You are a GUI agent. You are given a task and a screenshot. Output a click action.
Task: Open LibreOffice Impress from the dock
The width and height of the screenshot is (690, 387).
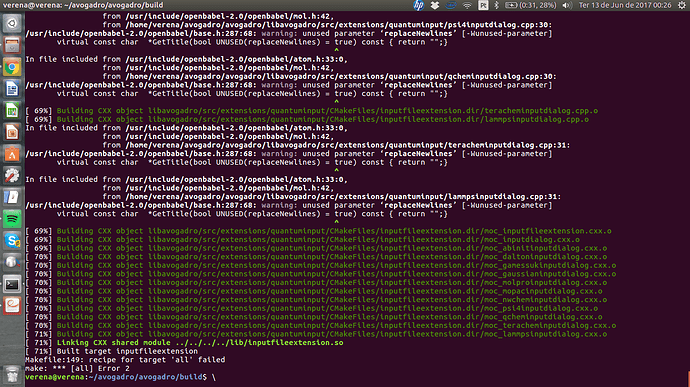point(12,132)
